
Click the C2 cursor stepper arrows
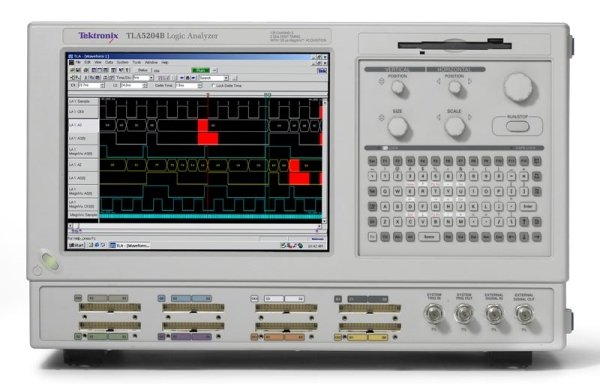145,86
